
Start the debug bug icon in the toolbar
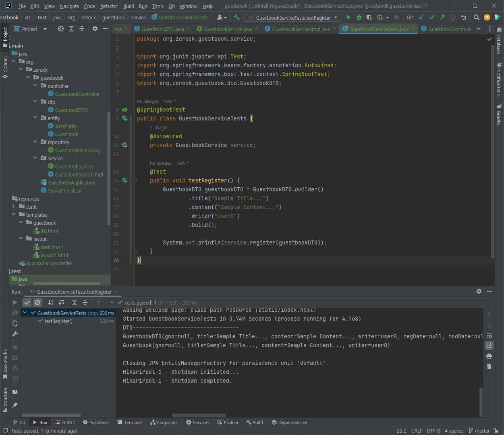point(359,17)
